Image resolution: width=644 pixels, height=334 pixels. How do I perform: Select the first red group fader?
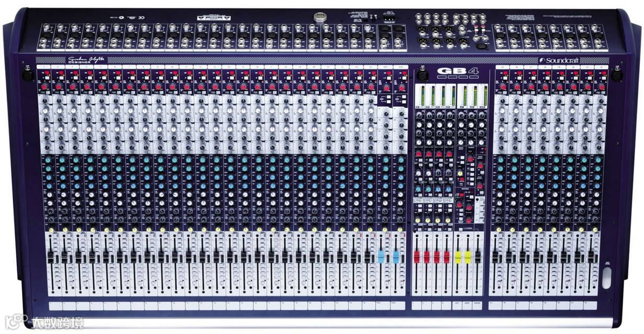[x=417, y=257]
